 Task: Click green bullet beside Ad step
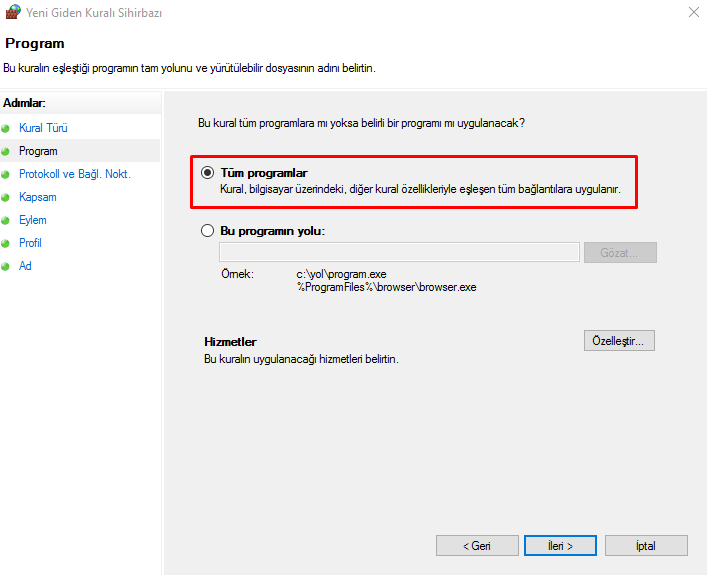click(6, 267)
